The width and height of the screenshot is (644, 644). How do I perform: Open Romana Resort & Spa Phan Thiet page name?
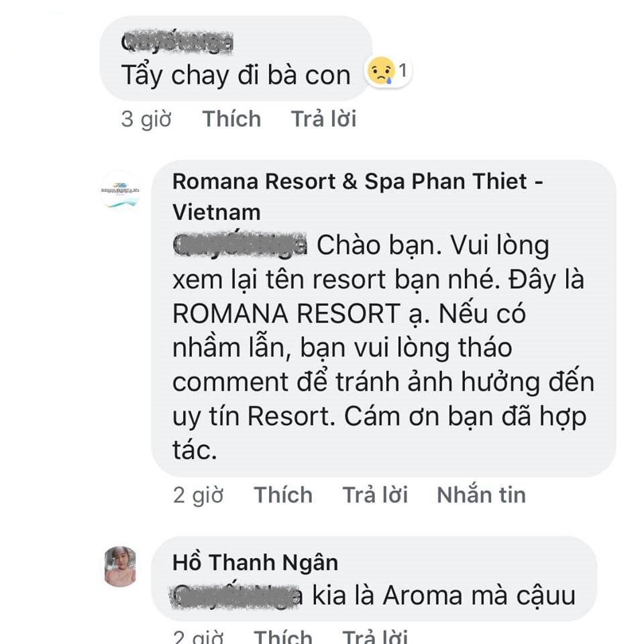[358, 197]
